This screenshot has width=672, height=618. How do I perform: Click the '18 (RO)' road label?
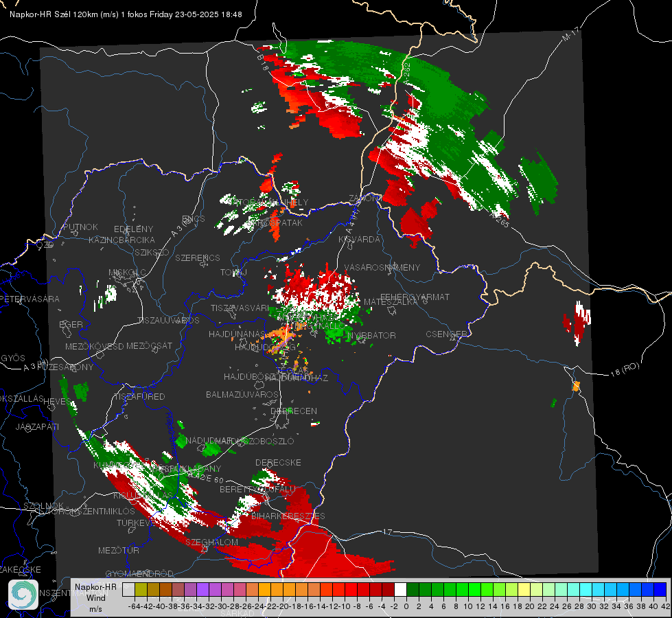pyautogui.click(x=625, y=369)
